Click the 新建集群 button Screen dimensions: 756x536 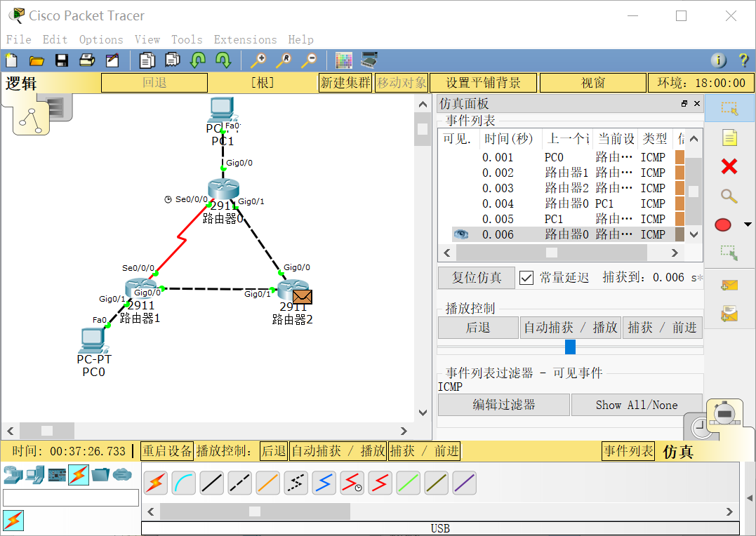point(345,83)
